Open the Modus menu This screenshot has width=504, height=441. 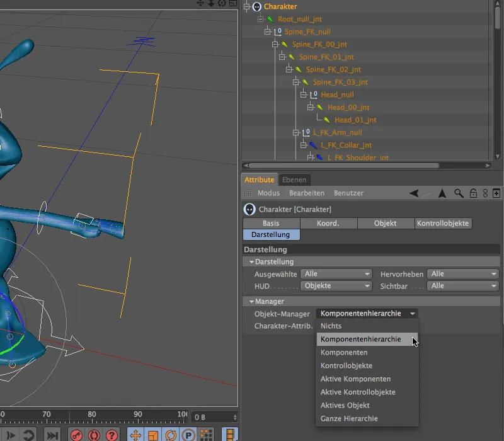pyautogui.click(x=269, y=193)
